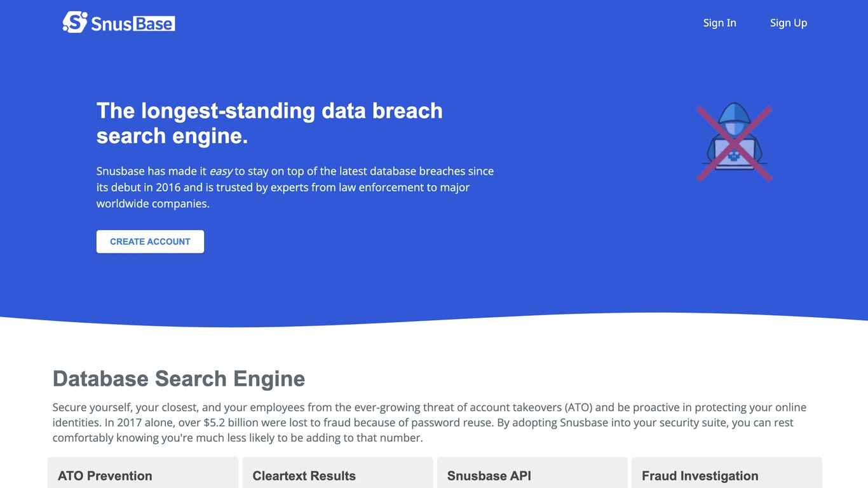Select the Cleartext Results card heading
The width and height of the screenshot is (868, 488).
pos(304,476)
